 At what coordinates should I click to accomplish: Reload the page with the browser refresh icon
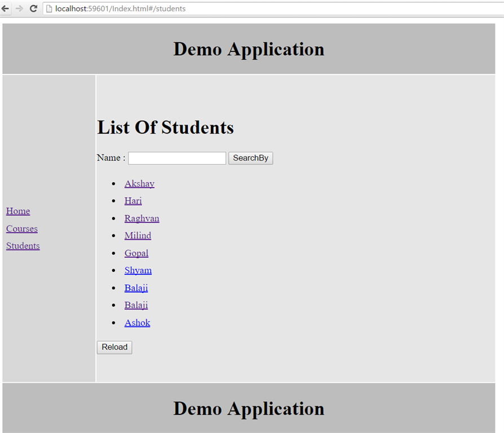coord(33,8)
